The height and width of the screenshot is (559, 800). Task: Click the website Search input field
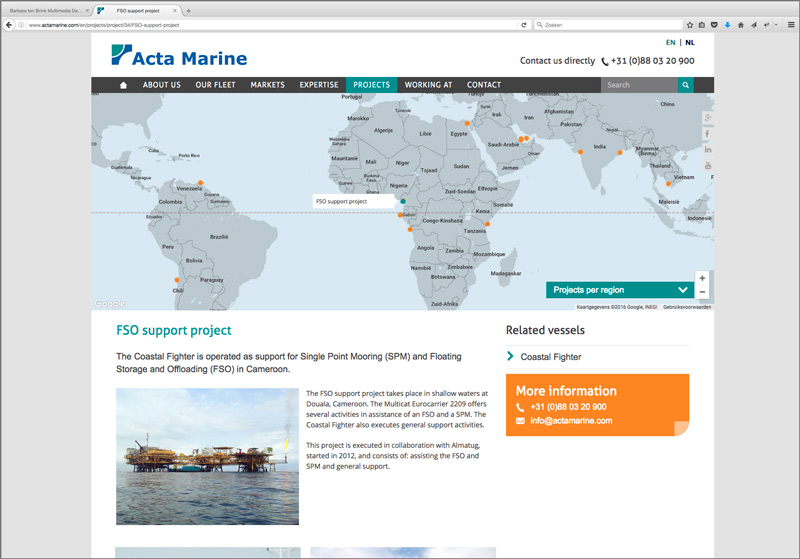[x=639, y=85]
